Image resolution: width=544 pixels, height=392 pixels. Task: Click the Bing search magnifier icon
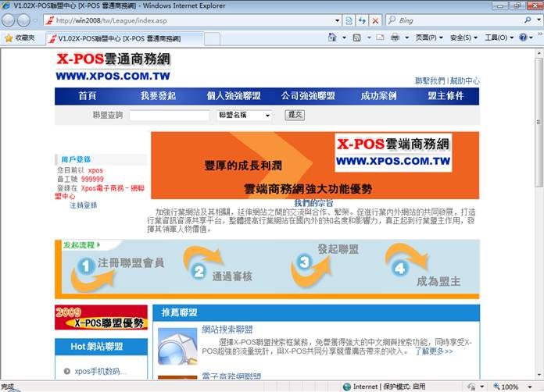pyautogui.click(x=528, y=20)
